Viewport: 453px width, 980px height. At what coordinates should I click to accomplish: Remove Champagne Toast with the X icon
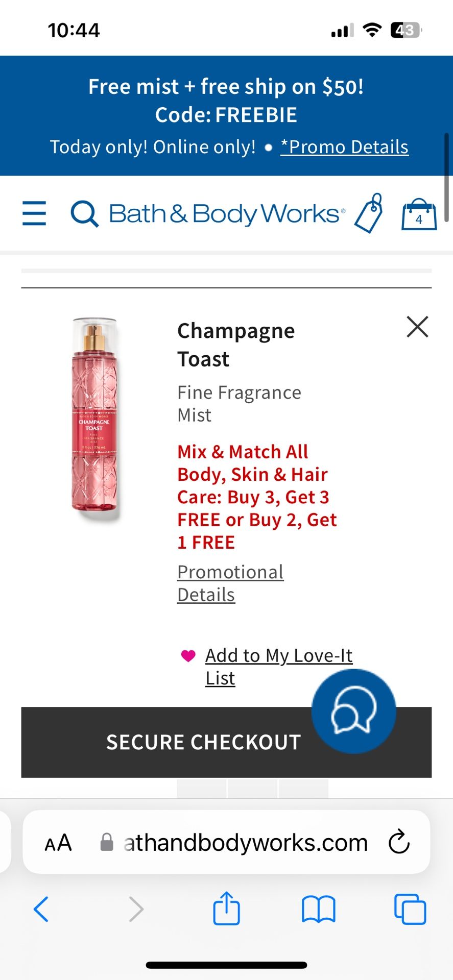click(x=417, y=327)
